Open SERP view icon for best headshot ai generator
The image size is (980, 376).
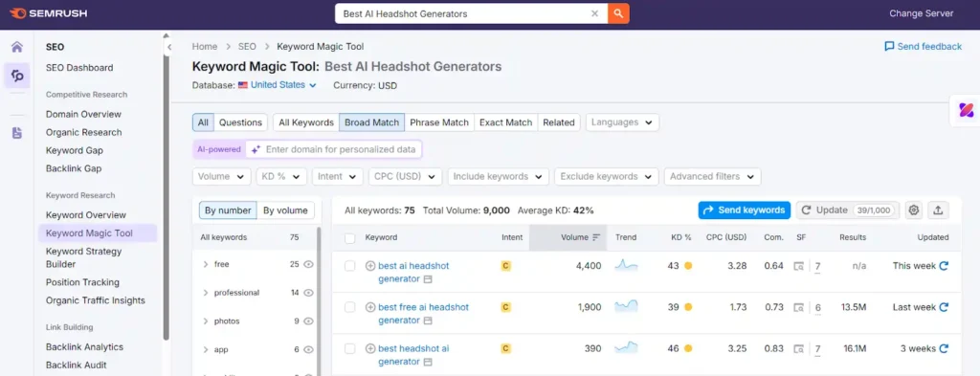point(428,362)
